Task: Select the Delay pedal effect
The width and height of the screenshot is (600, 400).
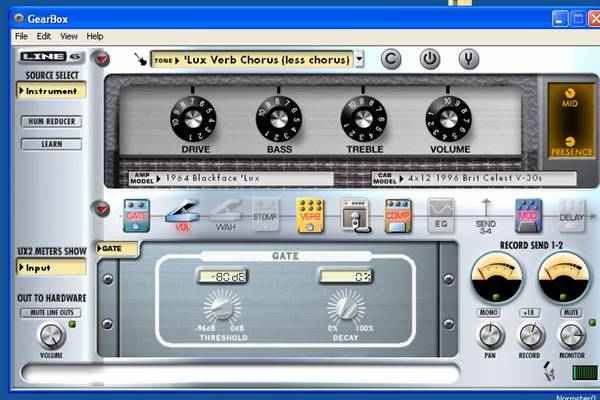Action: [572, 216]
